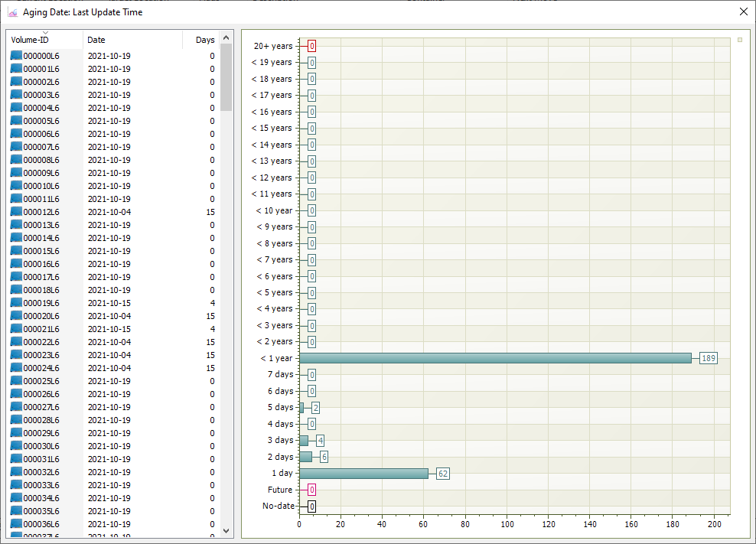Image resolution: width=756 pixels, height=544 pixels.
Task: Sort by the Date column header
Action: [132, 40]
